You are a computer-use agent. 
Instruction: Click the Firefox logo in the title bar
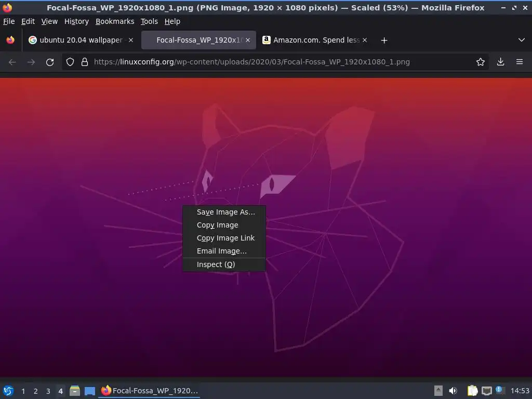tap(7, 7)
